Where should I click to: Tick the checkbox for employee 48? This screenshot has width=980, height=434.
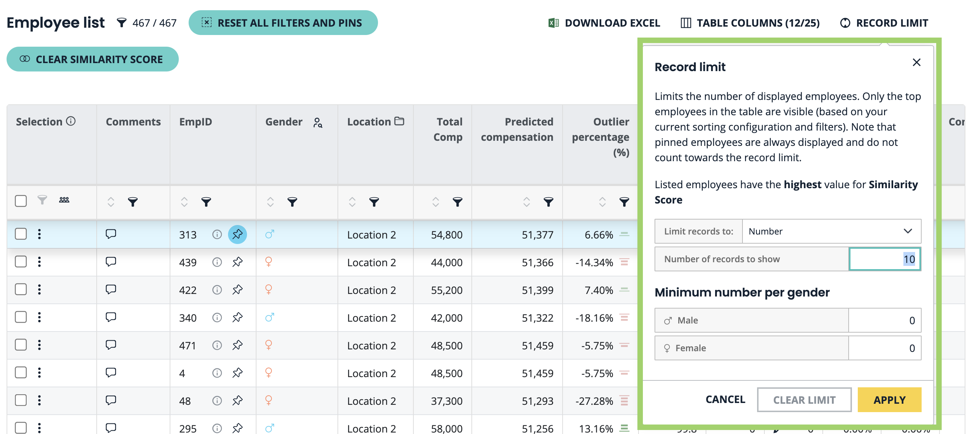[x=21, y=400]
